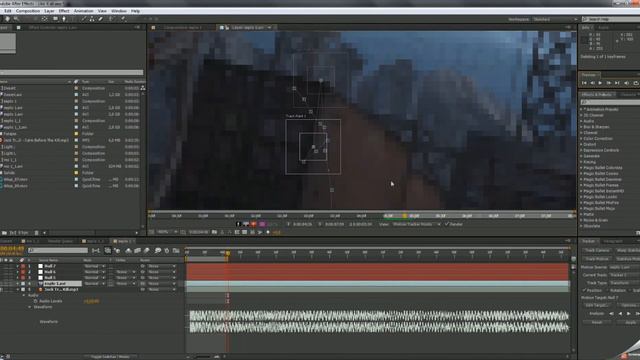The image size is (640, 360).
Task: Expand Blur & Sharpen effects category
Action: pos(581,127)
